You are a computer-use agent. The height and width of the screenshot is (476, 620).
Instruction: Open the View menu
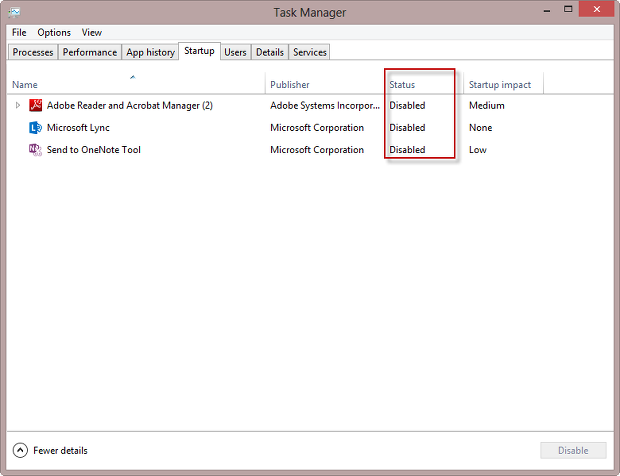tap(92, 32)
